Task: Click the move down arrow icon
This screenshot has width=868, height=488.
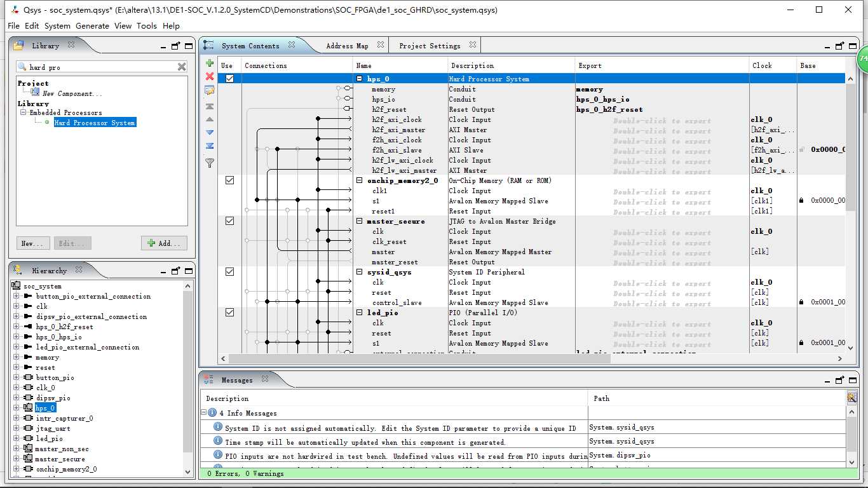Action: 210,133
